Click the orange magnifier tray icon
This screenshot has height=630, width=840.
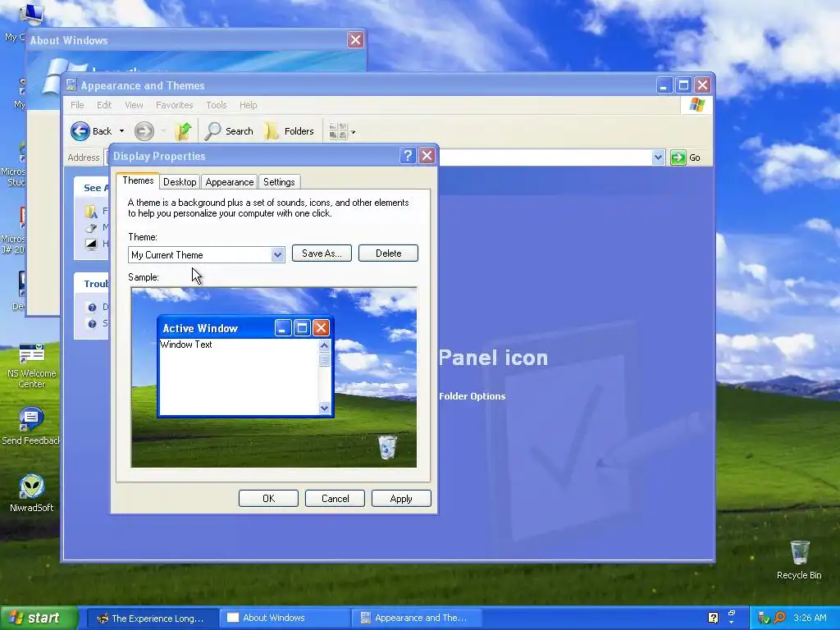tap(779, 619)
